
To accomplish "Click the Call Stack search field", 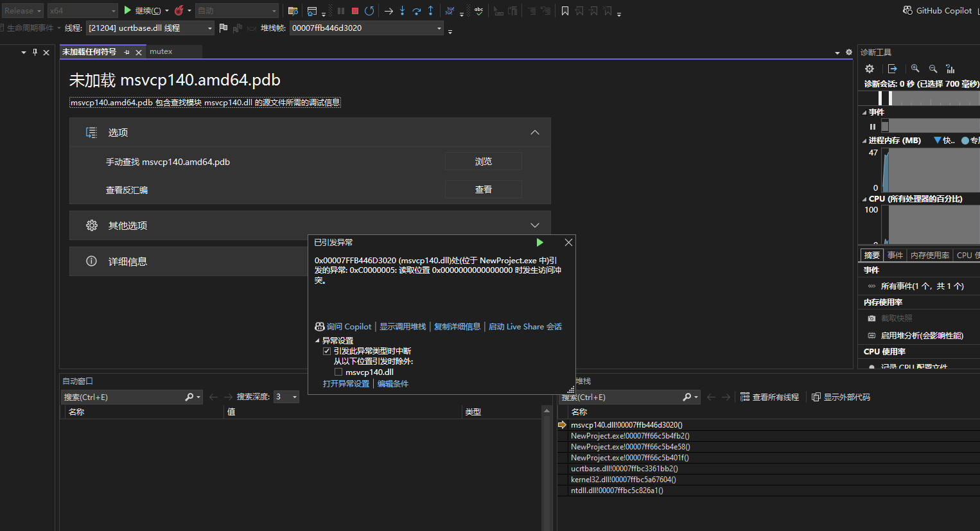I will 620,397.
